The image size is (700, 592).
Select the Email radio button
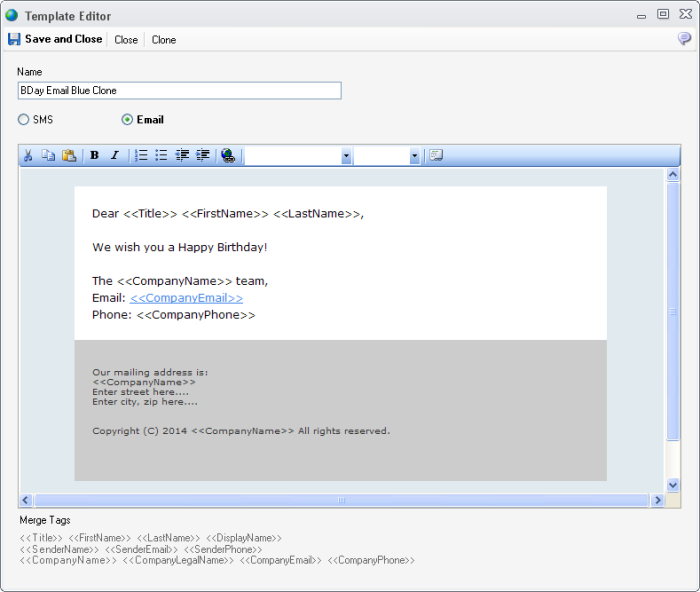127,120
